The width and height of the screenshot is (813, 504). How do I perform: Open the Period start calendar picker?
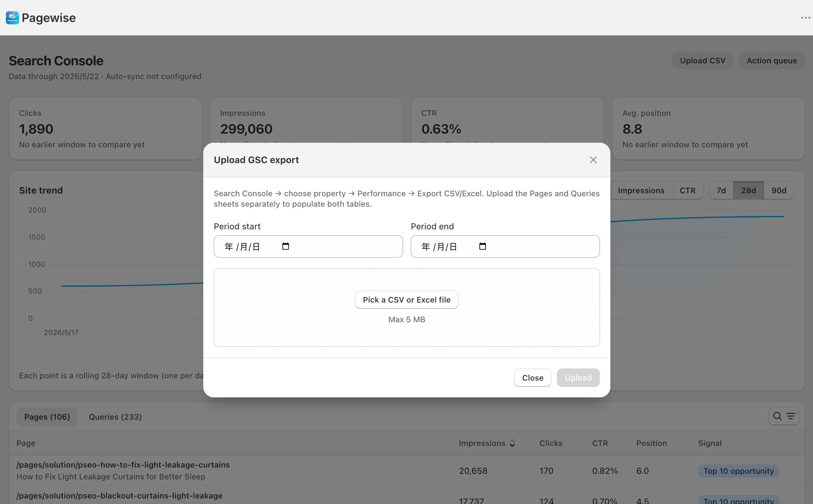[285, 246]
